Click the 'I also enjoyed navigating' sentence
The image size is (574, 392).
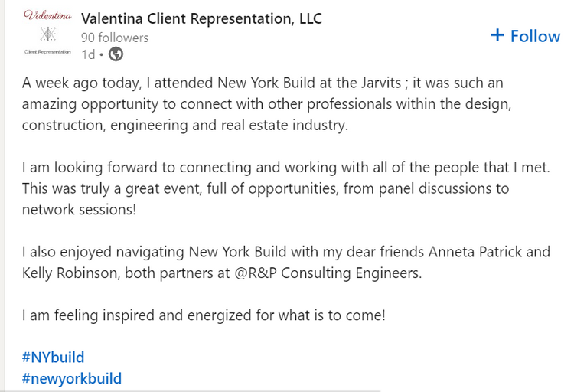click(286, 263)
